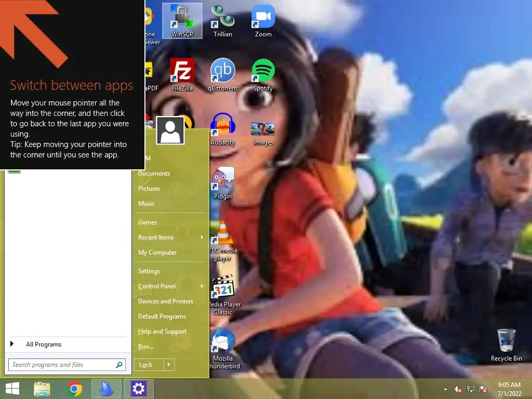Open File Explorer from the taskbar
532x399 pixels.
point(42,389)
